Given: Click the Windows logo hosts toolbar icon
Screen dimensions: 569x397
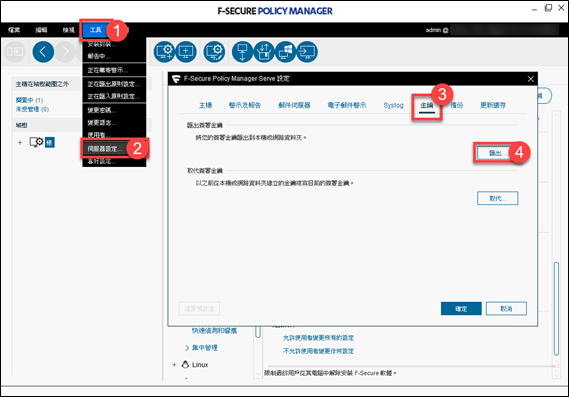Looking at the screenshot, I should coord(286,52).
